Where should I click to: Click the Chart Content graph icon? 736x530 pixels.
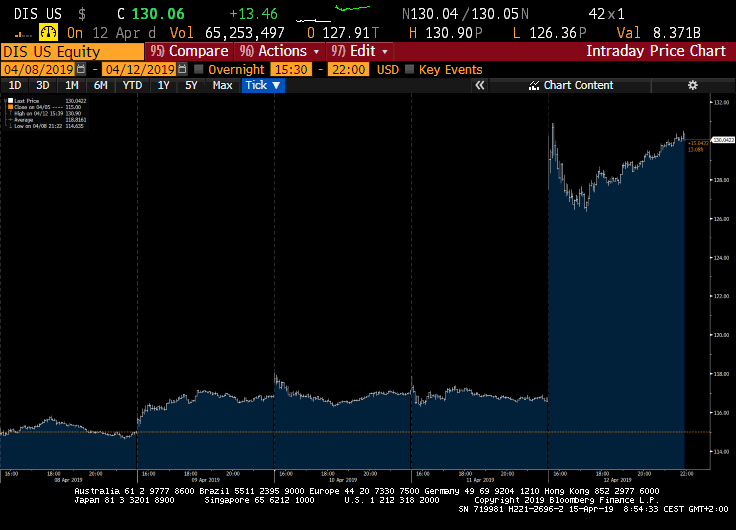534,85
